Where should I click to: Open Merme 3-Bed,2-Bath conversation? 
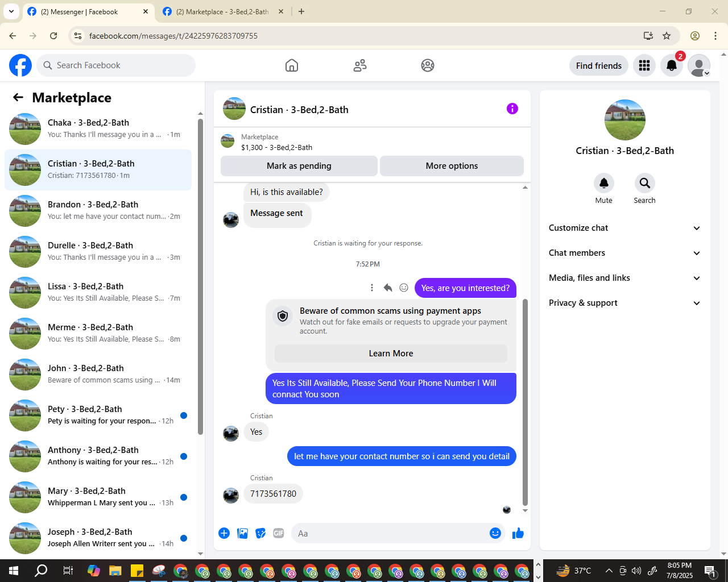click(x=98, y=334)
